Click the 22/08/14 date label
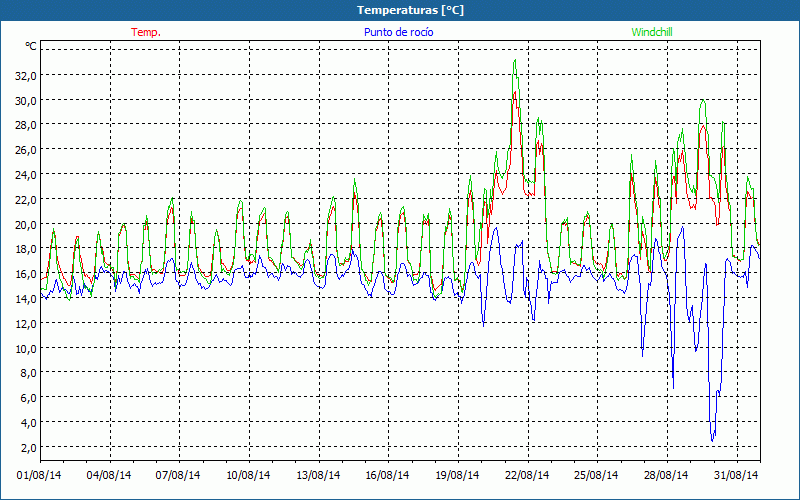The image size is (800, 500). [x=527, y=475]
